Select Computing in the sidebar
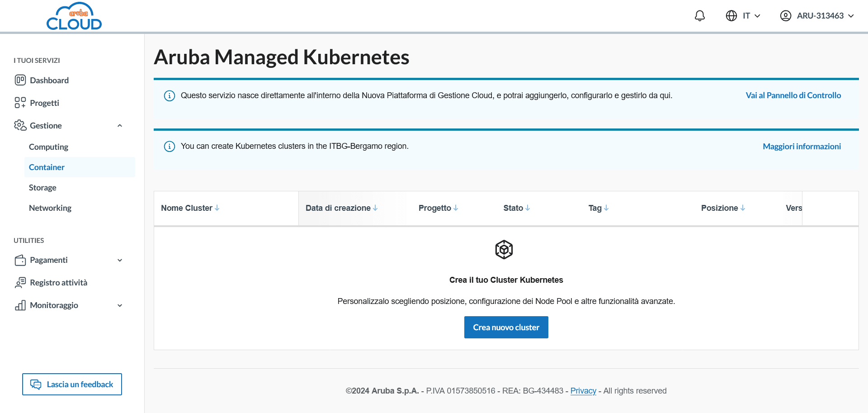This screenshot has height=413, width=868. point(48,147)
